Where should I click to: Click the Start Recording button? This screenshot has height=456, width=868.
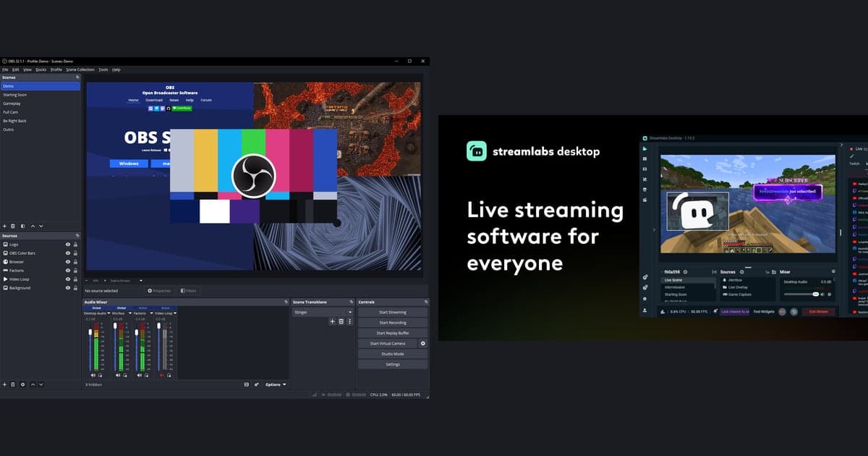click(393, 323)
